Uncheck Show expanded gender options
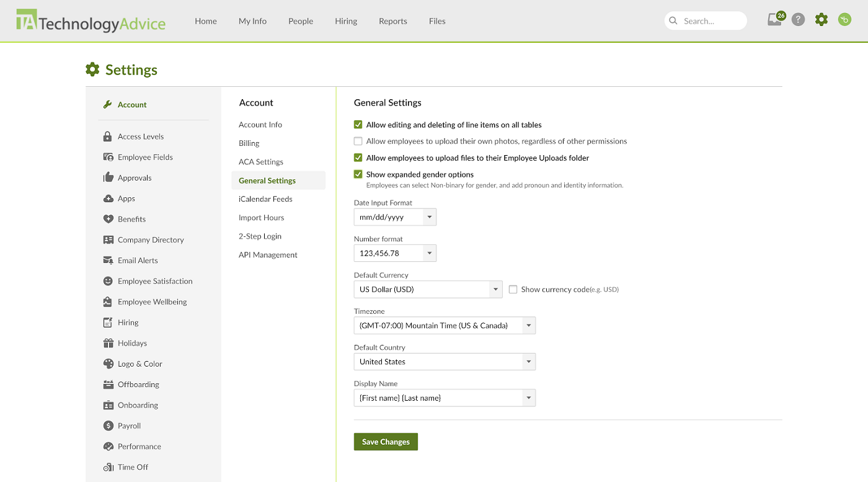The width and height of the screenshot is (868, 482). pyautogui.click(x=358, y=174)
